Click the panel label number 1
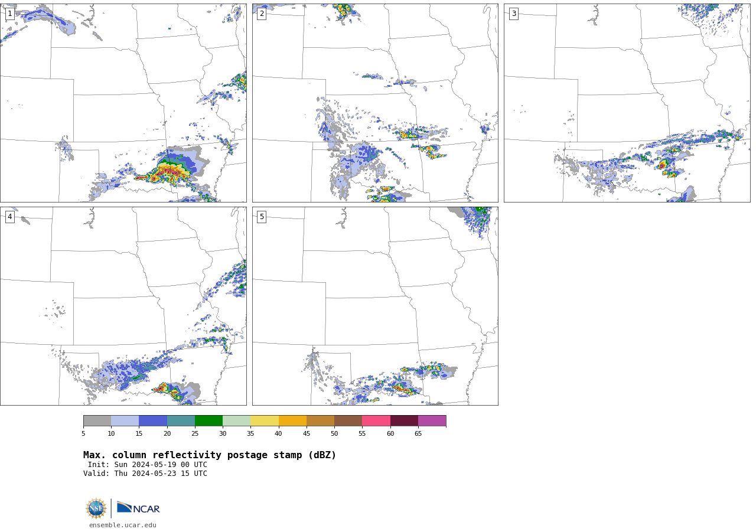The image size is (756, 532). [x=9, y=14]
